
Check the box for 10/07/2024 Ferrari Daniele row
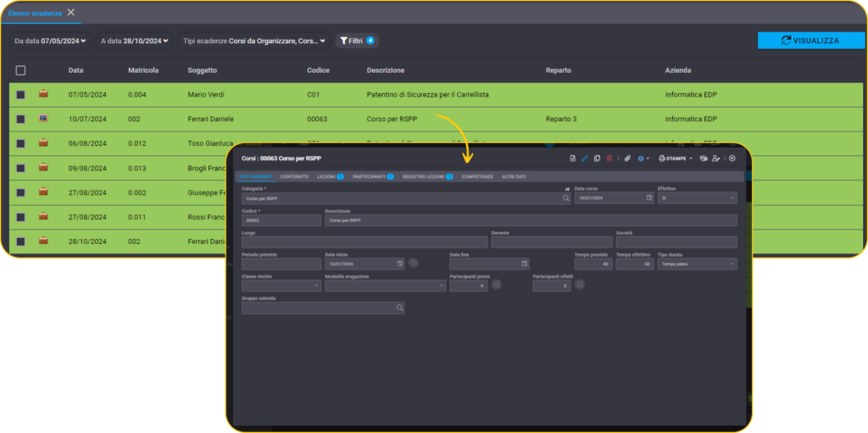click(20, 119)
